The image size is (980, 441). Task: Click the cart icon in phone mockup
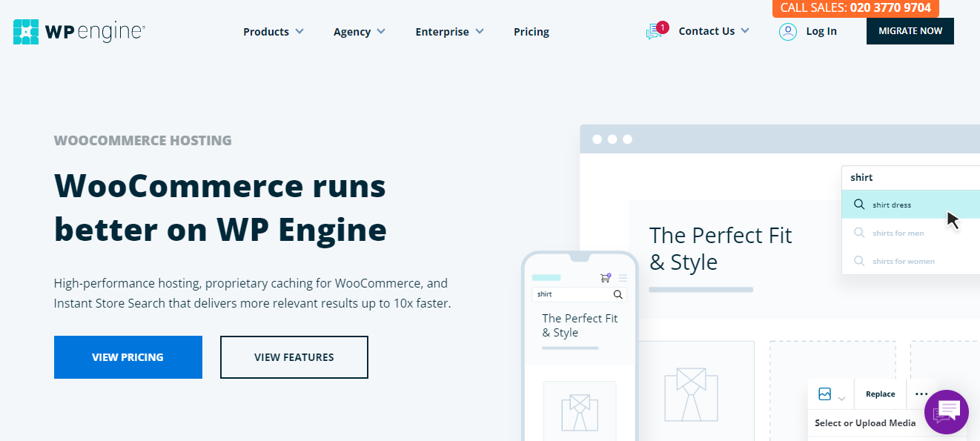pos(605,278)
